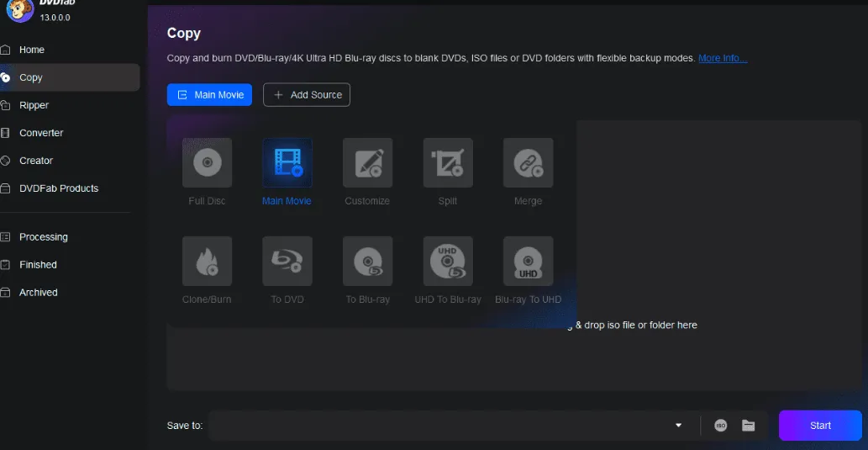Select the Clone/Burn mode icon

click(207, 261)
